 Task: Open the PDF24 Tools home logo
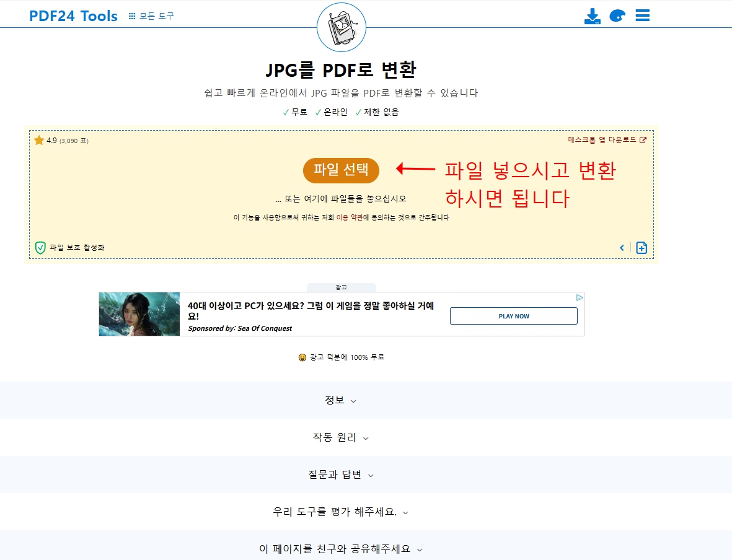click(73, 16)
